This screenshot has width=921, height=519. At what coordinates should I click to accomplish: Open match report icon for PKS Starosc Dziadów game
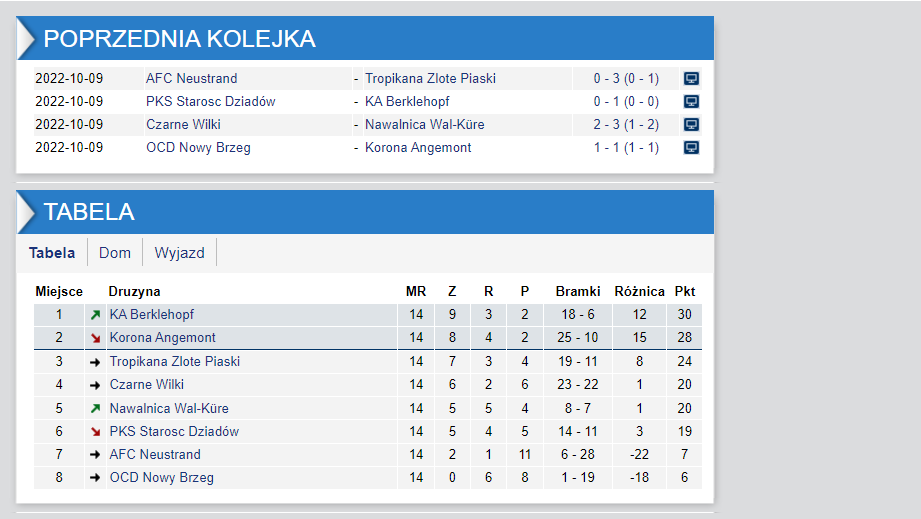[x=690, y=101]
